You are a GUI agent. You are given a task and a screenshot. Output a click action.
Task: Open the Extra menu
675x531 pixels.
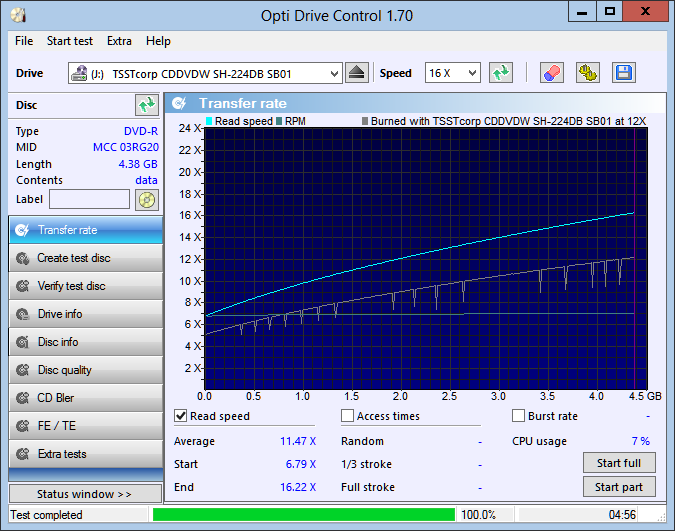coord(119,41)
